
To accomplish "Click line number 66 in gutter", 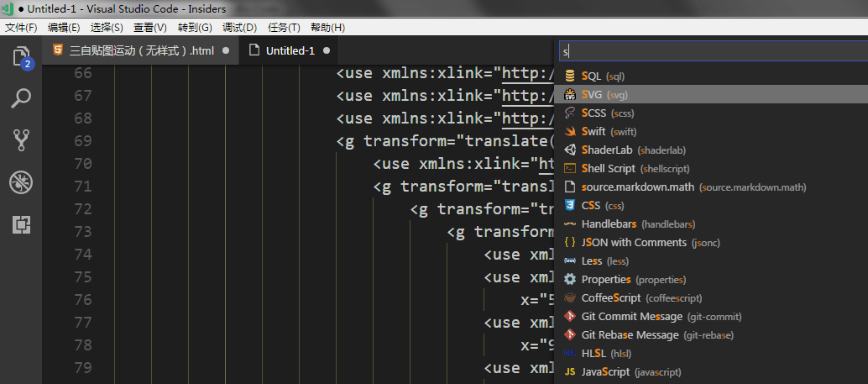I will 82,73.
